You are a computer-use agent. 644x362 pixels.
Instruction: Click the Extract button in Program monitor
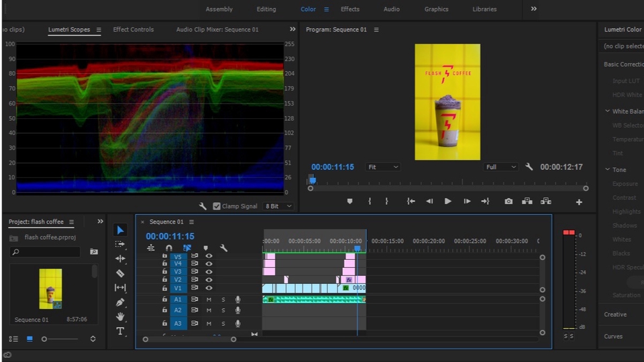[x=546, y=201]
